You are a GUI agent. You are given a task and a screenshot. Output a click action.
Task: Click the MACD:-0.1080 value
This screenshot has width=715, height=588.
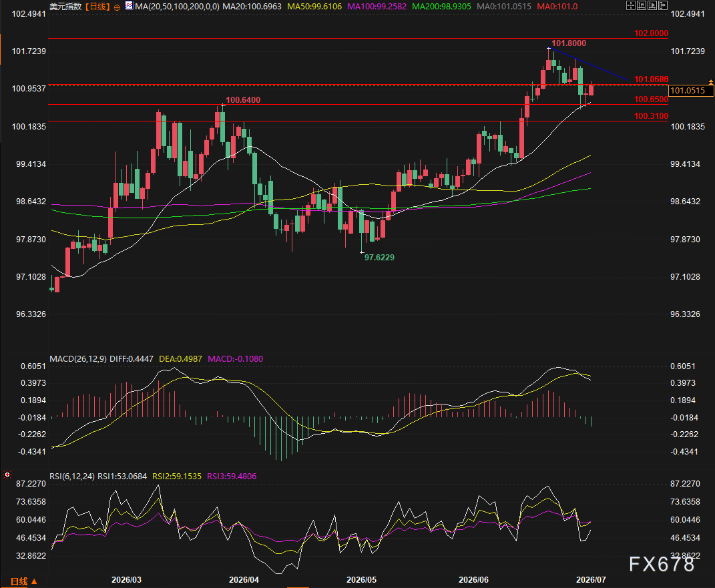(x=235, y=358)
